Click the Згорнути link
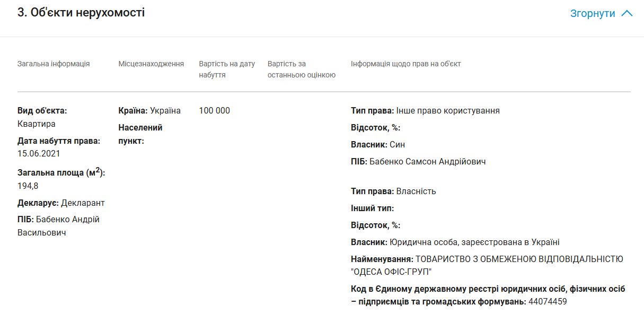Screen dimensions: 644x331 [592, 14]
